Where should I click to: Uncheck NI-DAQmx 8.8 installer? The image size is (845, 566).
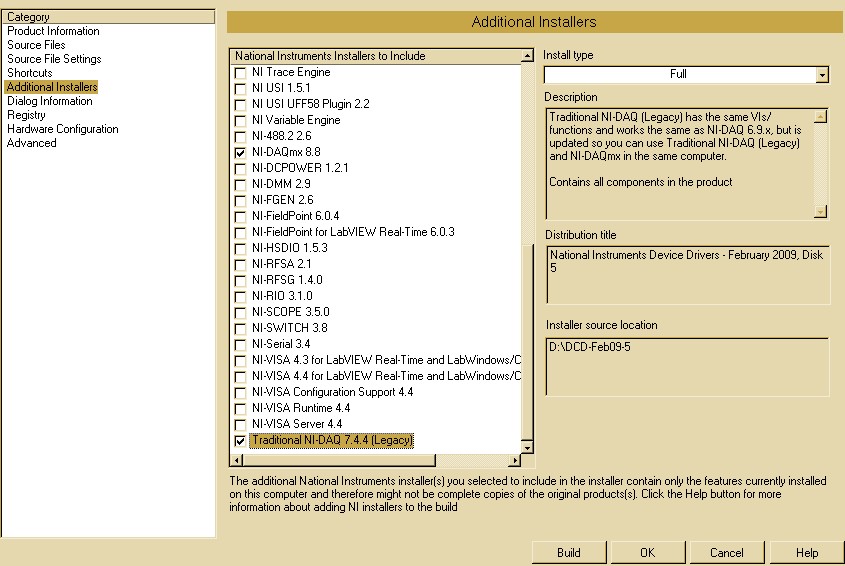(x=240, y=153)
